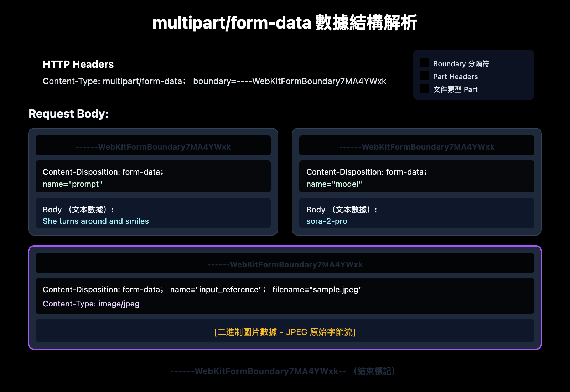
Task: Click the Part Headers legend square
Action: pos(424,76)
